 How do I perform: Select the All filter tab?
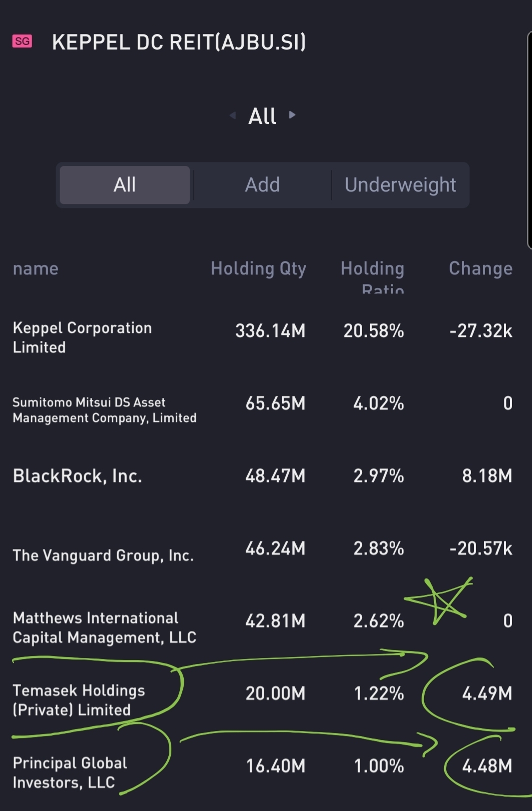click(x=125, y=185)
